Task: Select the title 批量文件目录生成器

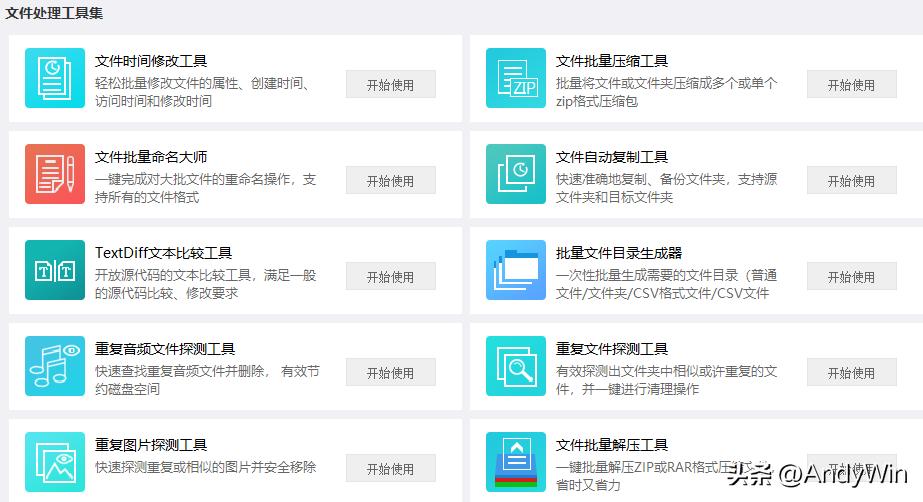Action: coord(619,253)
